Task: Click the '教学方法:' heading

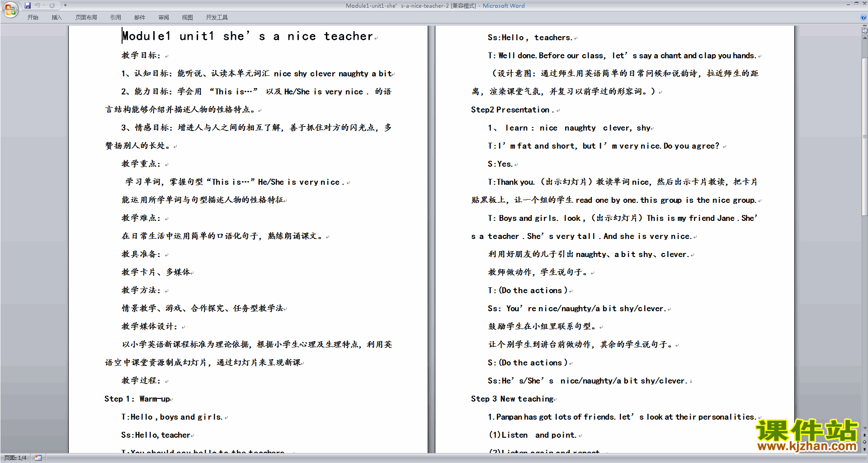Action: 141,290
